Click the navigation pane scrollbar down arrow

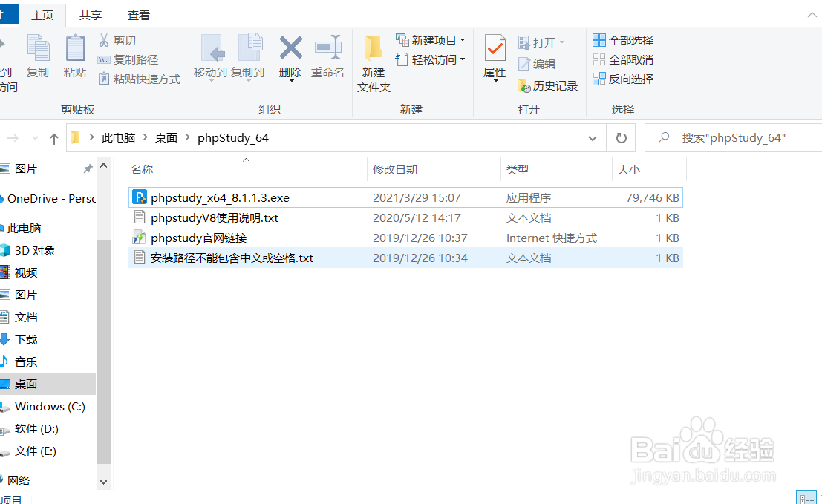[x=103, y=482]
